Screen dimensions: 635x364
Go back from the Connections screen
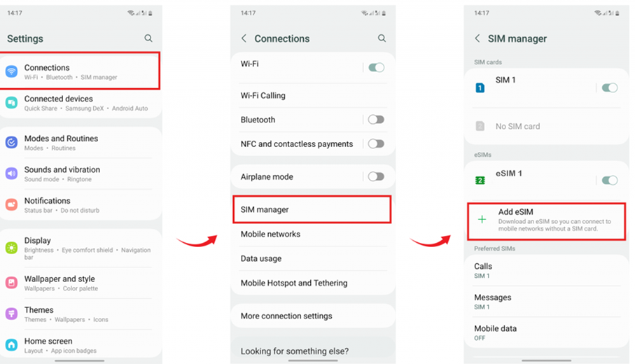tap(244, 38)
